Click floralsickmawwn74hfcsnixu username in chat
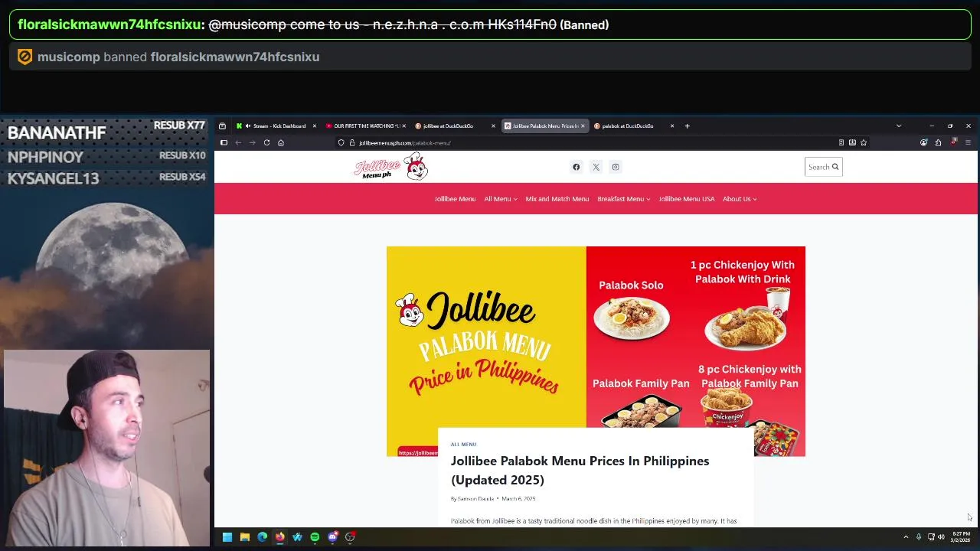The image size is (980, 551). pyautogui.click(x=109, y=24)
